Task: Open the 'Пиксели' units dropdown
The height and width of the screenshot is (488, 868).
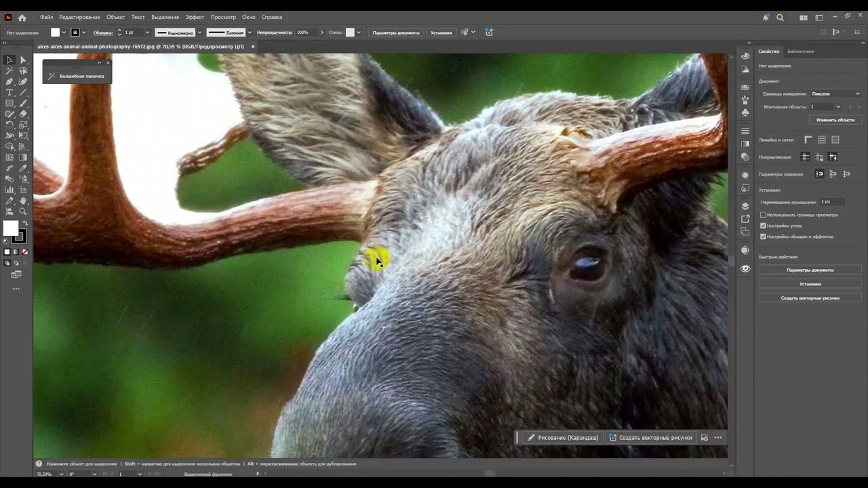Action: coord(835,94)
